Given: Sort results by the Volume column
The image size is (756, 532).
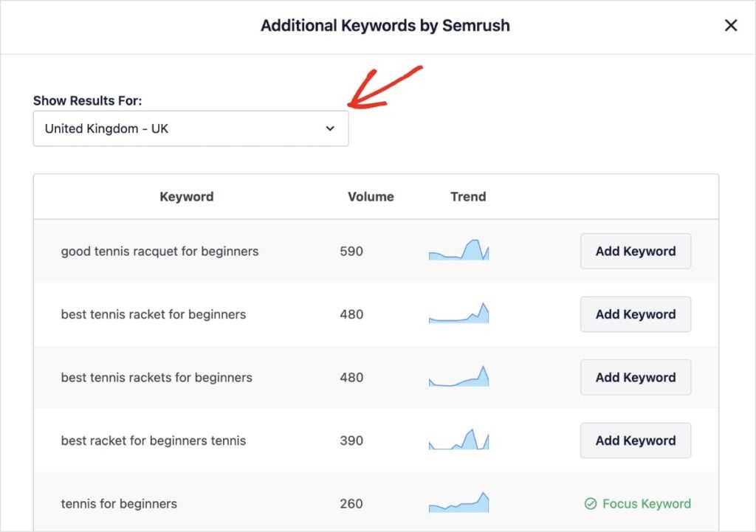Looking at the screenshot, I should (x=370, y=196).
